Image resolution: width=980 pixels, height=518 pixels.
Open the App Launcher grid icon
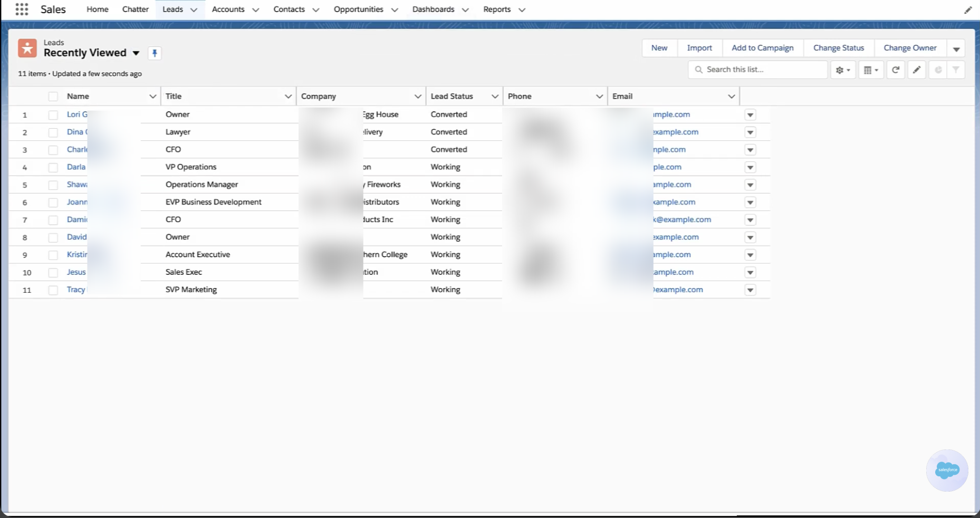(22, 9)
